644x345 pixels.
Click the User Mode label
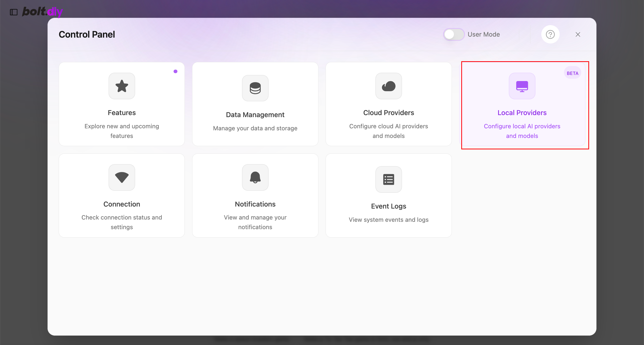[484, 34]
